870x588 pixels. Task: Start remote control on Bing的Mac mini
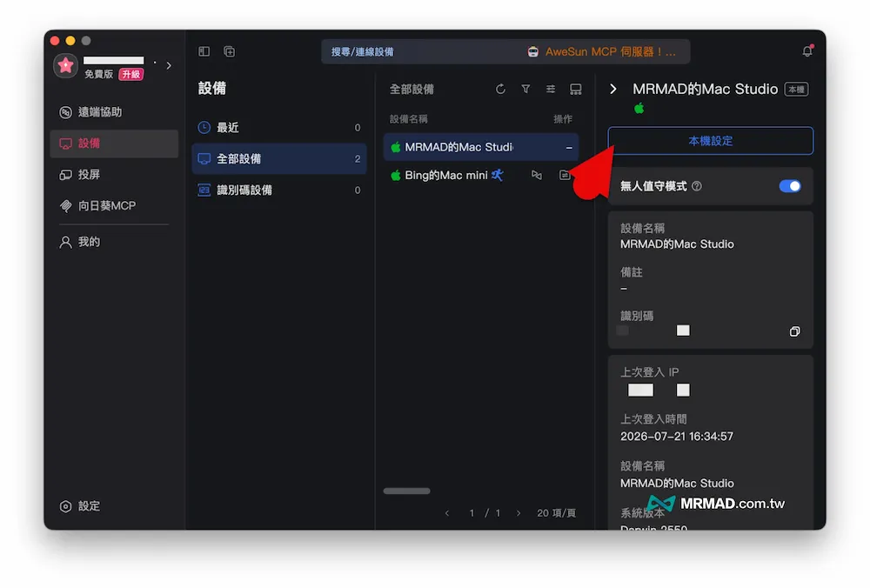coord(537,176)
